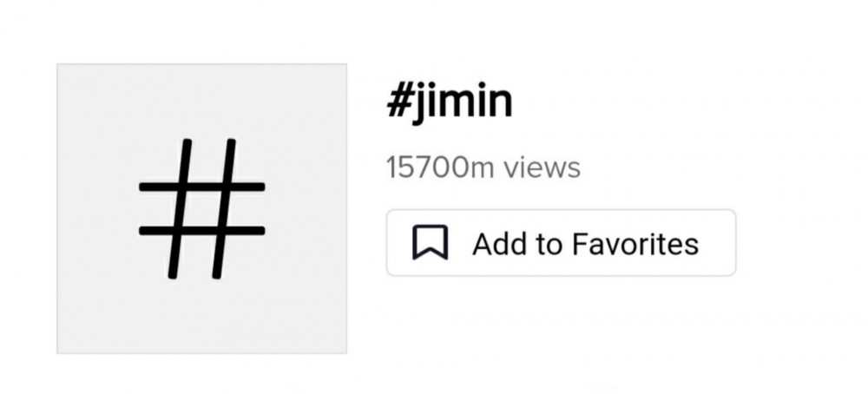Bookmark this hashtag via ribbon icon
This screenshot has width=868, height=394.
point(431,242)
